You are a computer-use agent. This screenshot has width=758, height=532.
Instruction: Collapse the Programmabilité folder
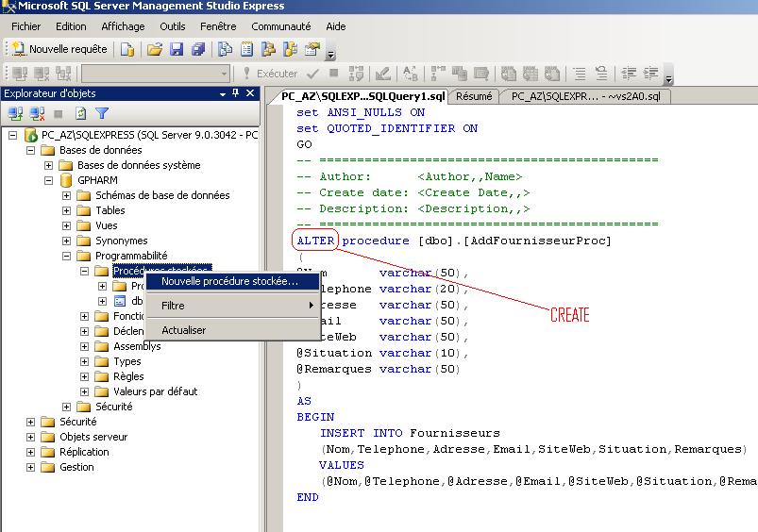click(66, 256)
